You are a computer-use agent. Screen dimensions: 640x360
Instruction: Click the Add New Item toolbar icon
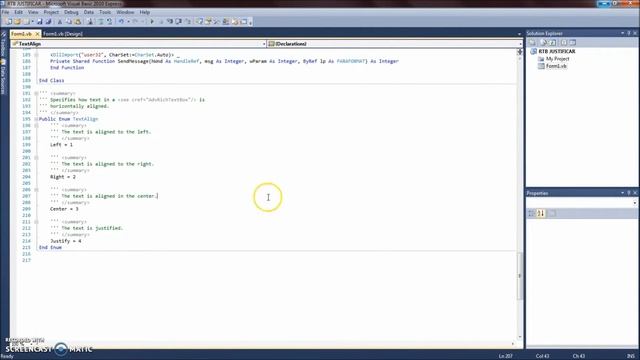click(x=26, y=21)
